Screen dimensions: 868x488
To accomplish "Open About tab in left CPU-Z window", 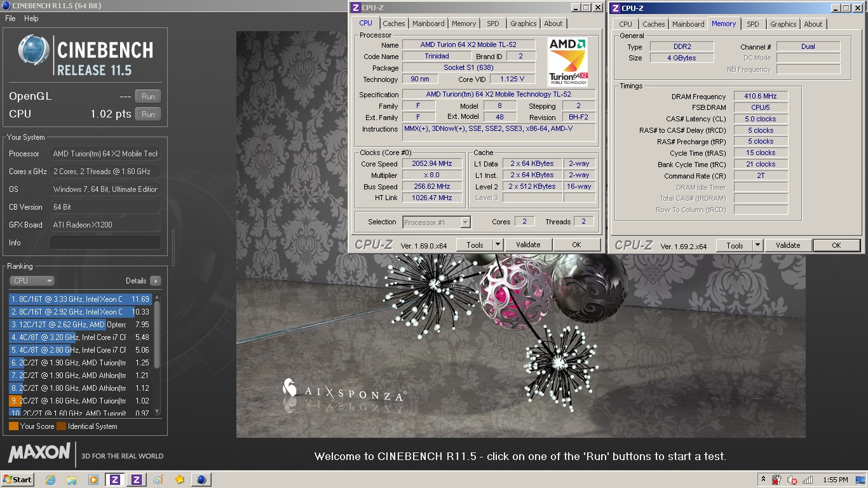I will [x=553, y=24].
